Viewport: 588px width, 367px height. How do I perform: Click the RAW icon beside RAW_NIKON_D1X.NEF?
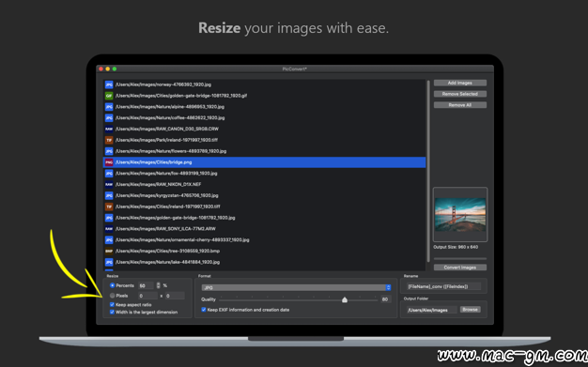point(109,184)
